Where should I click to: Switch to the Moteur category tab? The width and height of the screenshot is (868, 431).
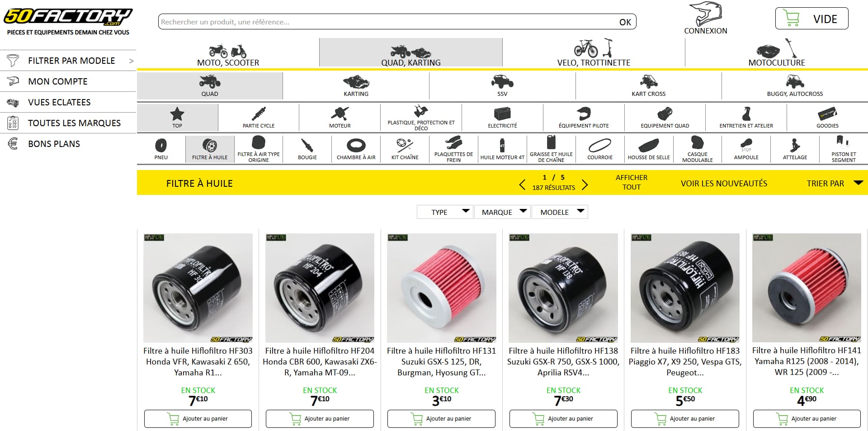(x=340, y=117)
